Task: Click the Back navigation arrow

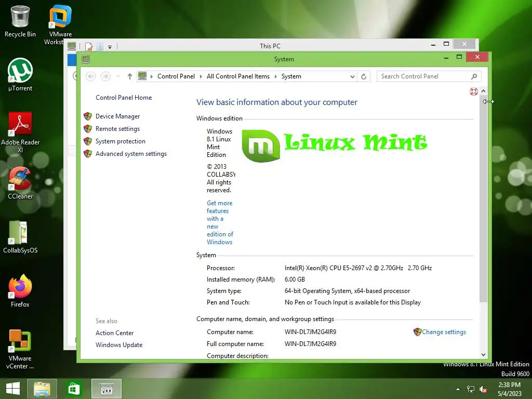Action: point(90,76)
